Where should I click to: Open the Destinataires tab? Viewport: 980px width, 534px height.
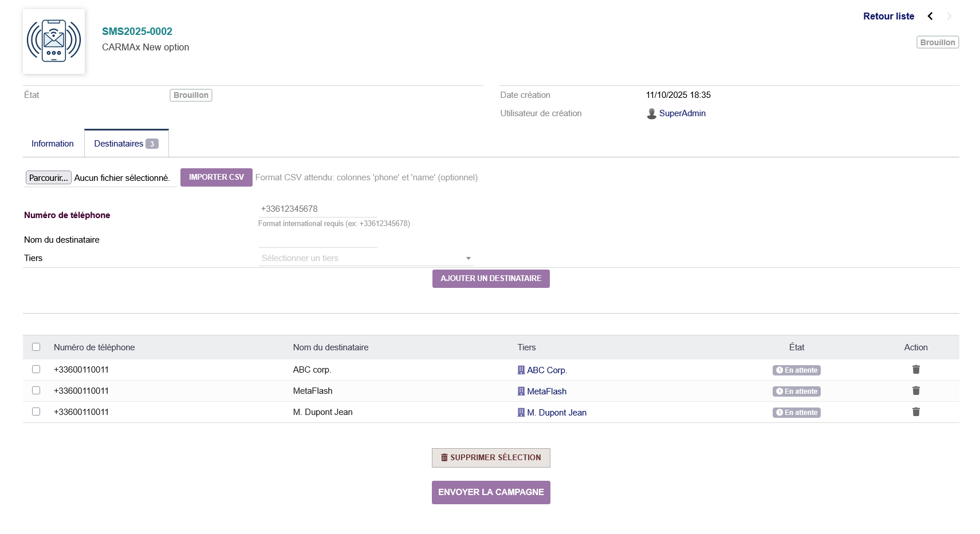tap(125, 144)
